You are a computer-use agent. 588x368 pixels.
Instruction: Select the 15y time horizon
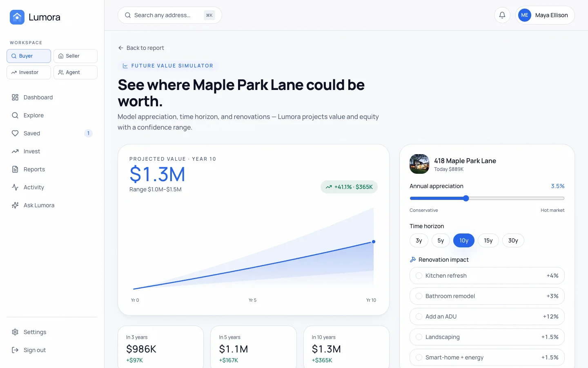pos(488,240)
